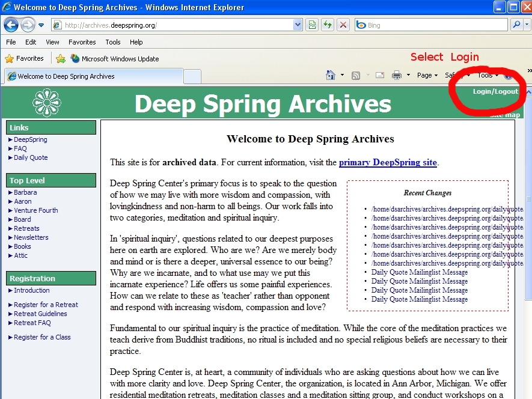
Task: Open the Tools menu in menu bar
Action: [112, 42]
